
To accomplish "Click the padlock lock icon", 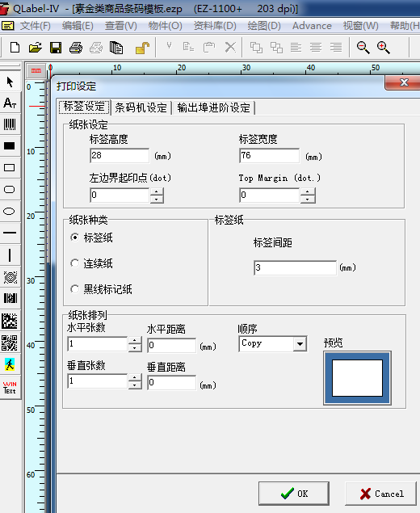I will click(x=142, y=48).
